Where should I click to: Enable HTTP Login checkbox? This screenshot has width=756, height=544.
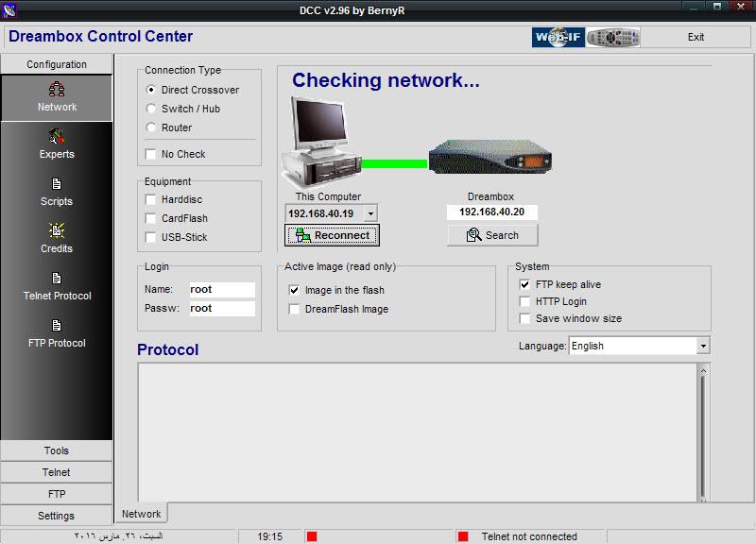tap(525, 301)
